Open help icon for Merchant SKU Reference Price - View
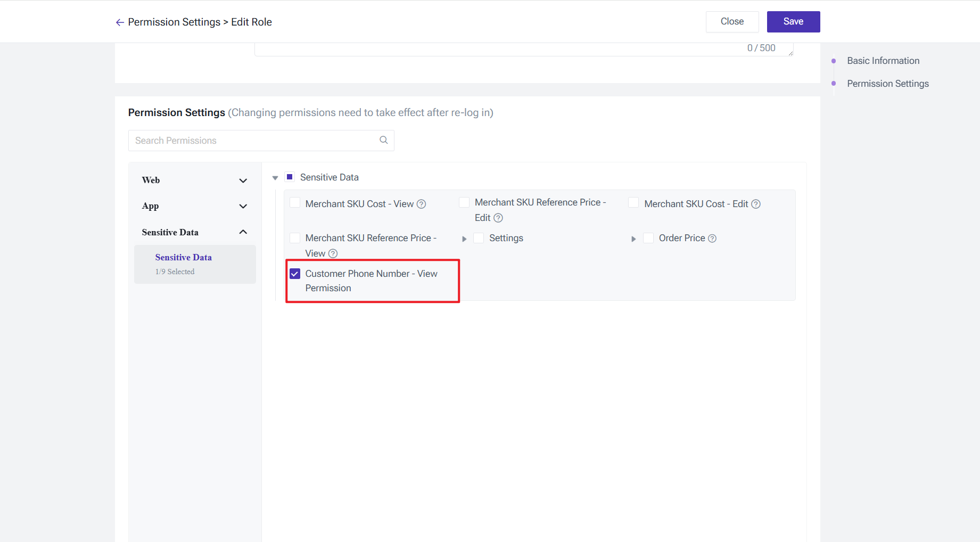The height and width of the screenshot is (542, 980). pyautogui.click(x=333, y=253)
